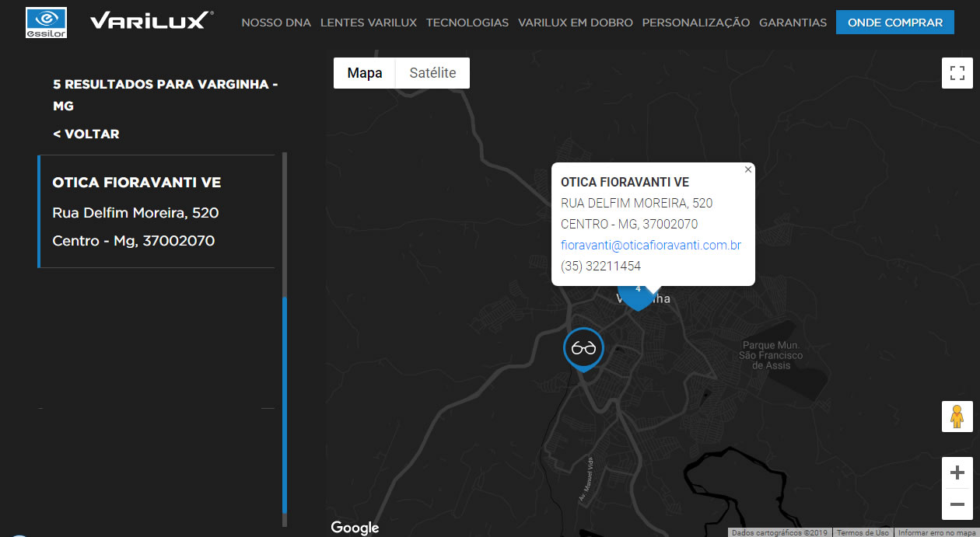
Task: Click the popup phone number (35) 32211454
Action: tap(600, 266)
